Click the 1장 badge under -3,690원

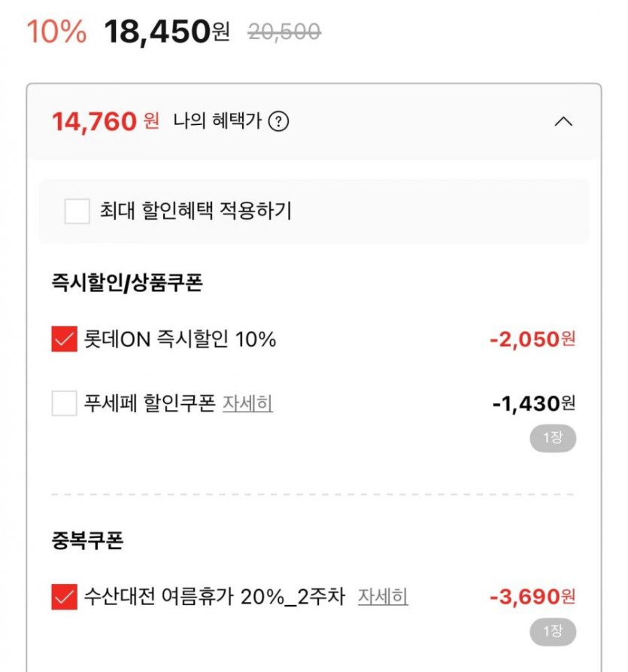pos(553,631)
